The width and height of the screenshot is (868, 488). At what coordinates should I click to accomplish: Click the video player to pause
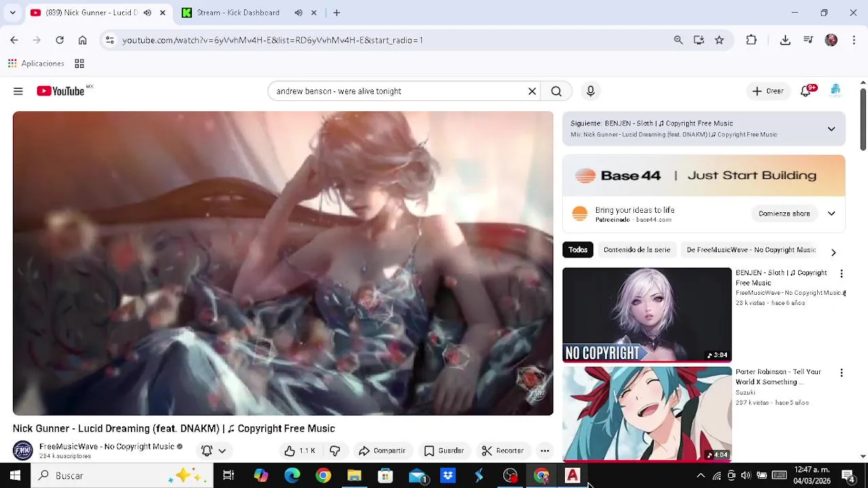pos(283,263)
